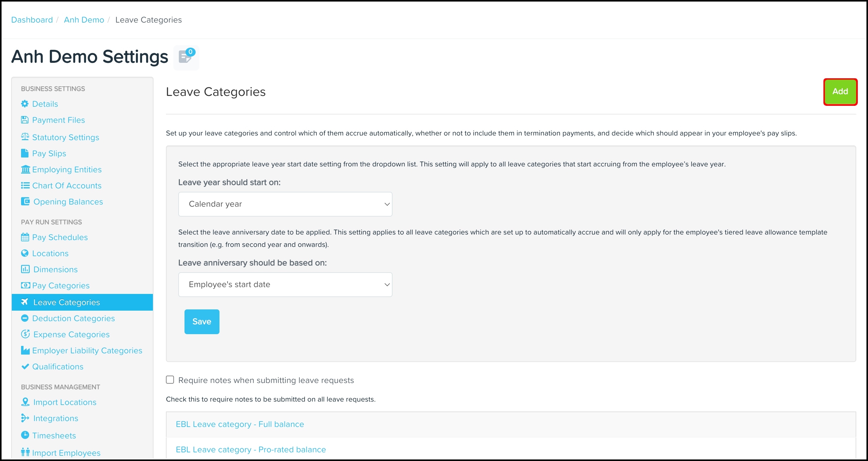Click the Statutory Settings scales icon
The height and width of the screenshot is (461, 868).
[x=25, y=137]
